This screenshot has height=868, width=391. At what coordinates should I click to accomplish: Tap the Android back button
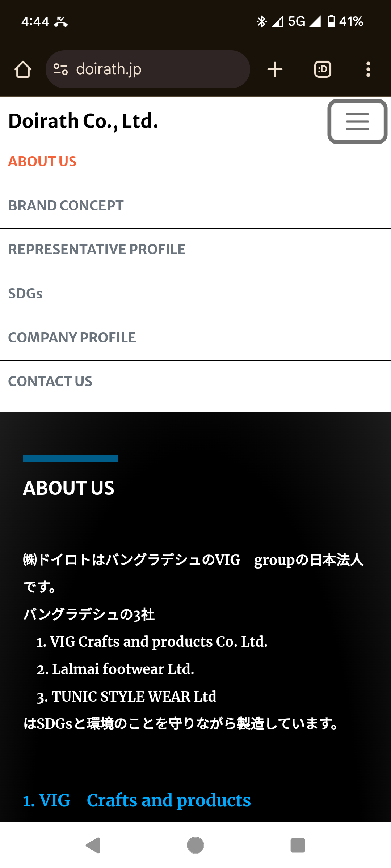(93, 845)
